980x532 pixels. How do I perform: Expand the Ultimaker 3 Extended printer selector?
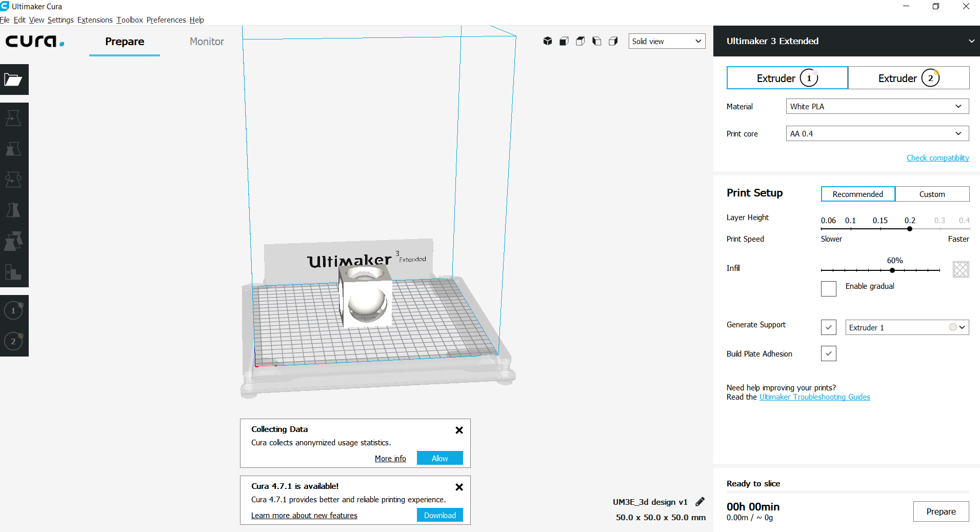[847, 41]
